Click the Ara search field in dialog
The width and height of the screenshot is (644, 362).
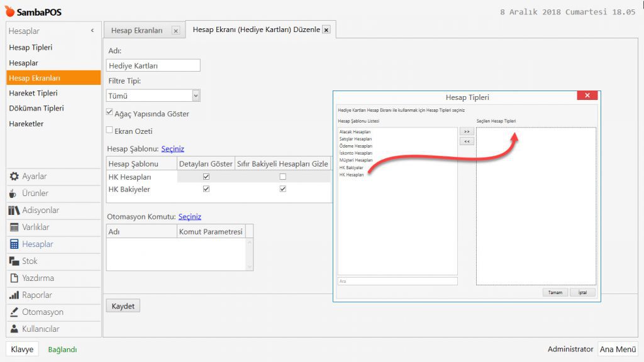pyautogui.click(x=397, y=281)
